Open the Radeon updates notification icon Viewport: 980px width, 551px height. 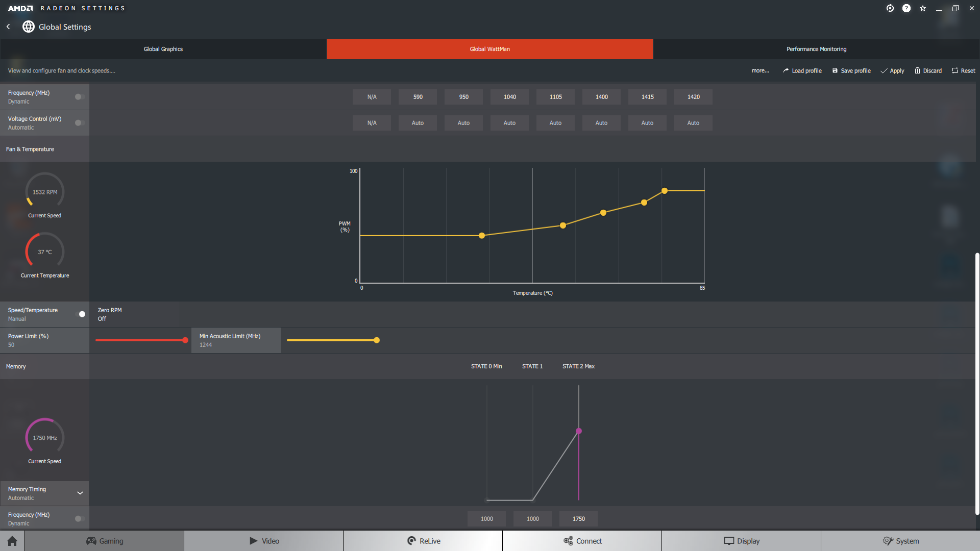pos(890,8)
